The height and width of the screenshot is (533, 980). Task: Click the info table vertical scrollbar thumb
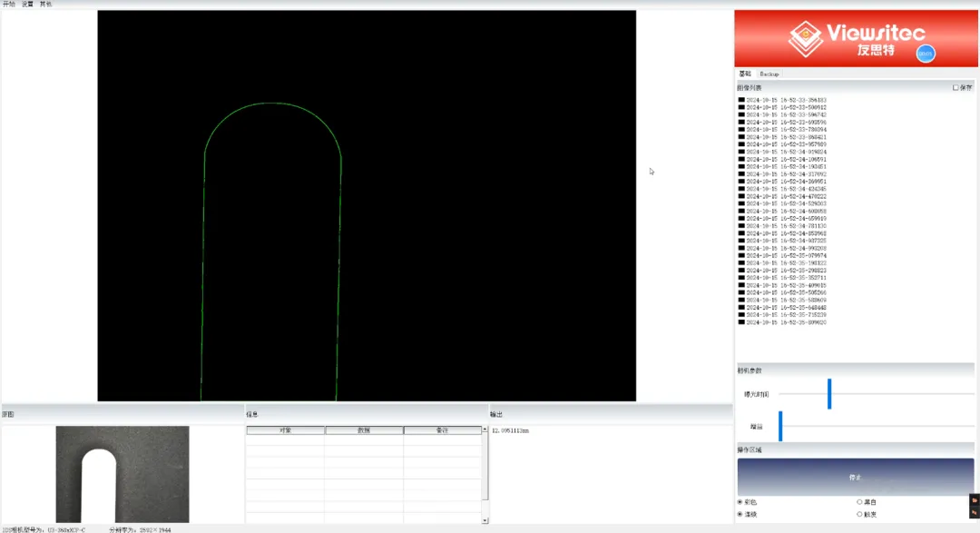point(485,466)
